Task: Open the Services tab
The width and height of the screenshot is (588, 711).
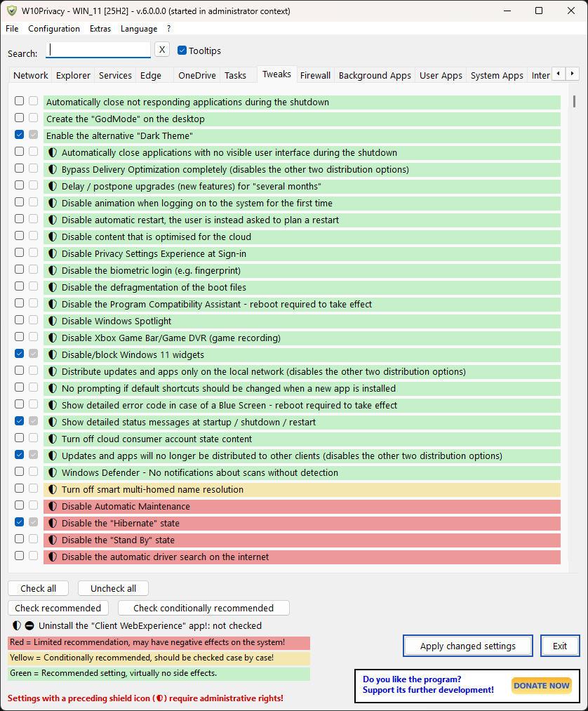Action: (115, 75)
